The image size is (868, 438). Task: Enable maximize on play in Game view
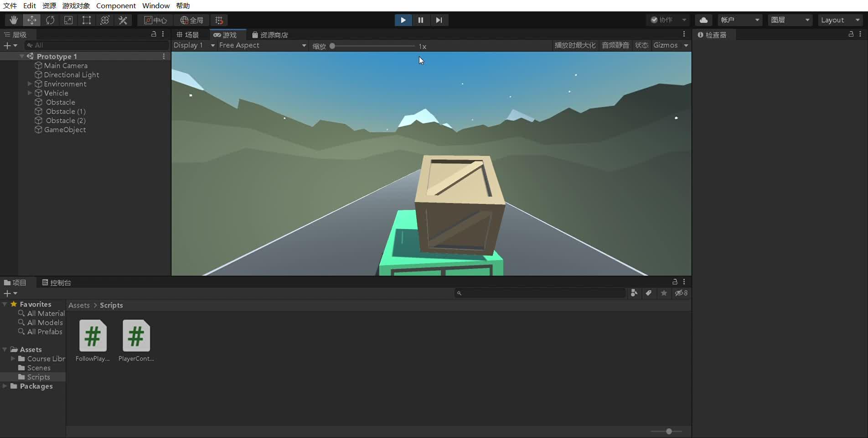click(574, 46)
